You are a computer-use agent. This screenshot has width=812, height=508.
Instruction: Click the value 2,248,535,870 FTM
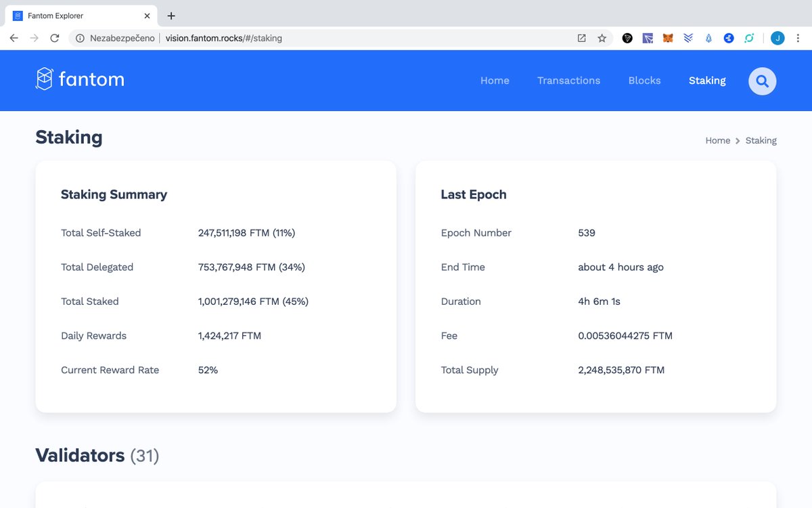[x=621, y=370]
